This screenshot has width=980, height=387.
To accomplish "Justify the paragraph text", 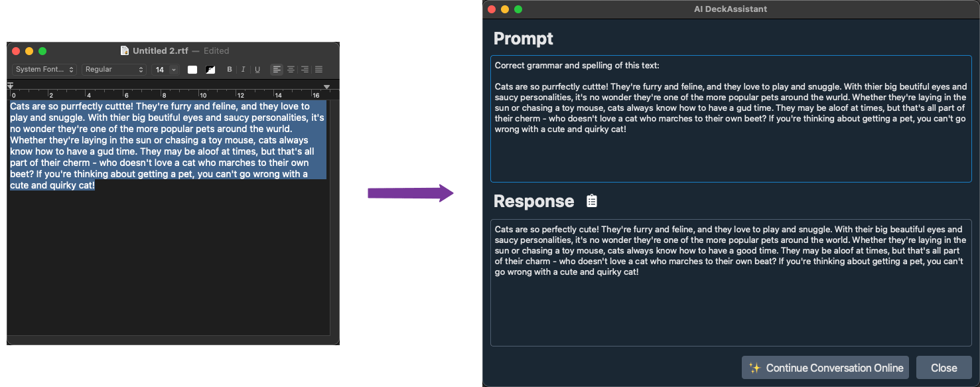I will click(x=318, y=69).
